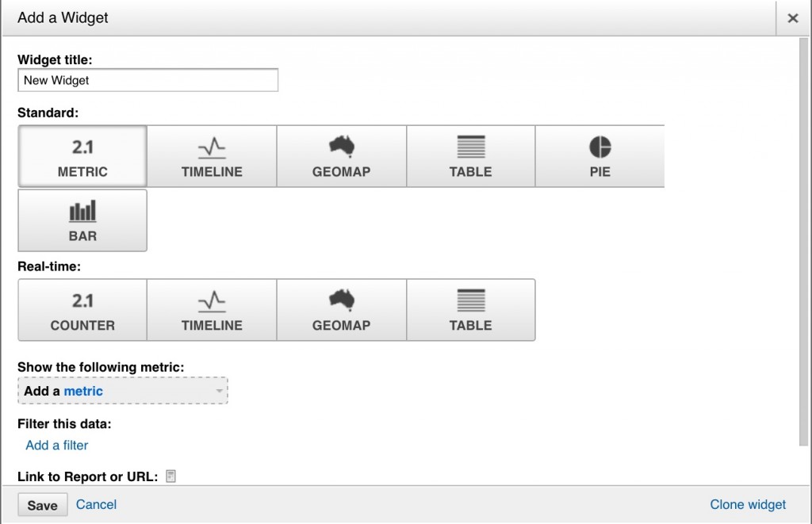The image size is (812, 524).
Task: Add a filter to the widget data
Action: click(56, 446)
